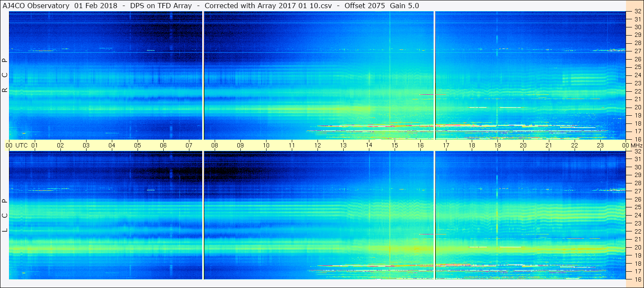The image size is (644, 288).
Task: Select hour 20 on the UTC time axis
Action: point(523,145)
